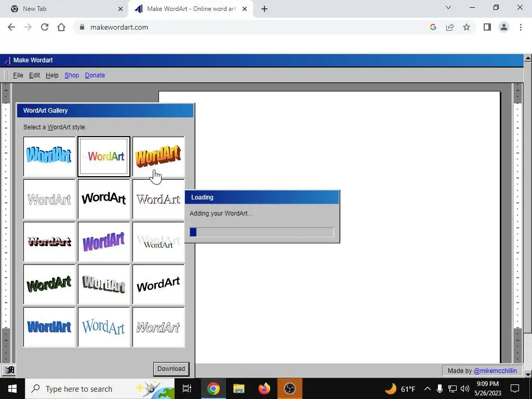Click the Download button
Screen dimensions: 532x399
[171, 369]
